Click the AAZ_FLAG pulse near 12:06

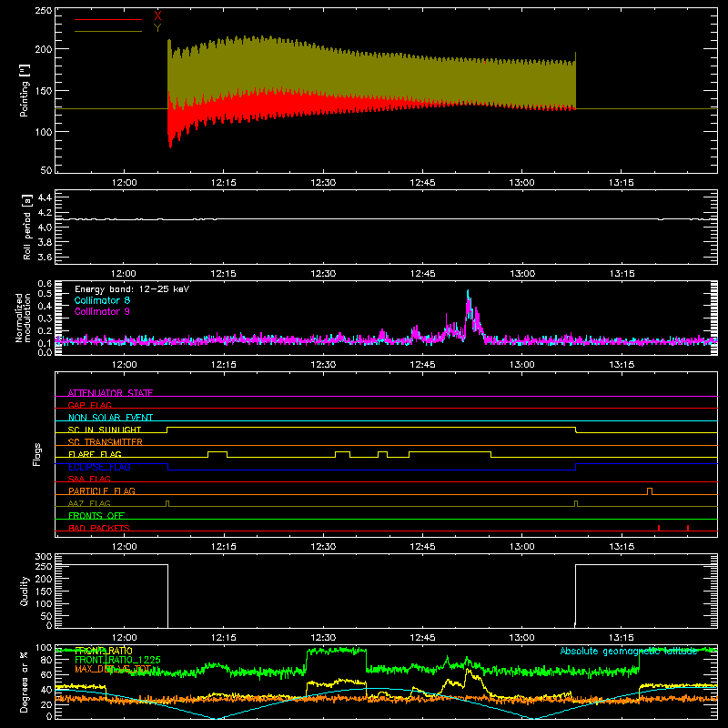[167, 503]
